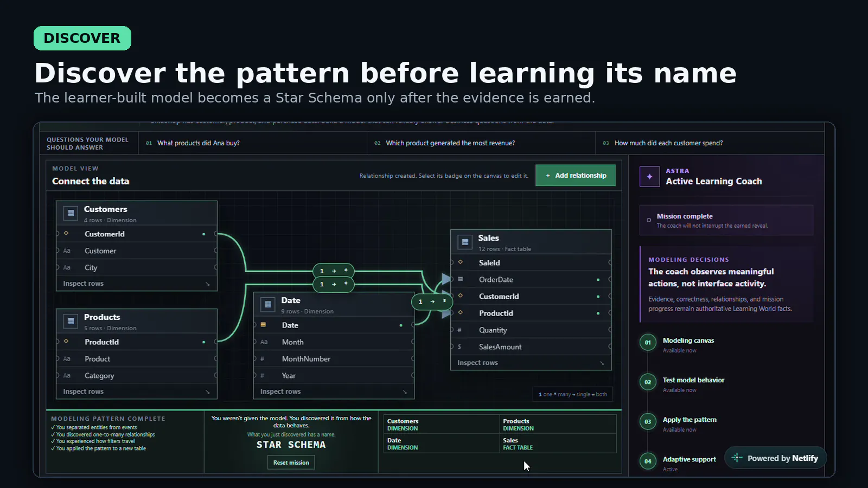Click the Category text type icon
The height and width of the screenshot is (488, 868).
[x=67, y=375]
